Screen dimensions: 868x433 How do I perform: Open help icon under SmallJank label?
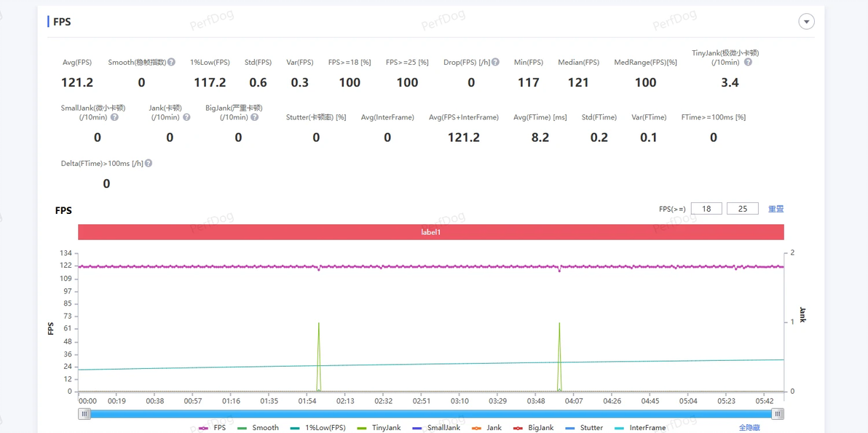[114, 117]
